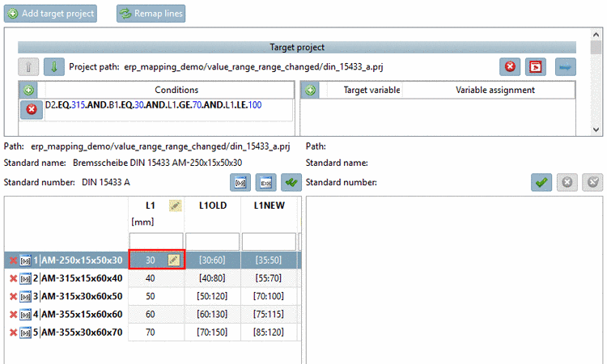Delete row AM-355x15x60x60 with red X
607x364 pixels.
tap(13, 315)
